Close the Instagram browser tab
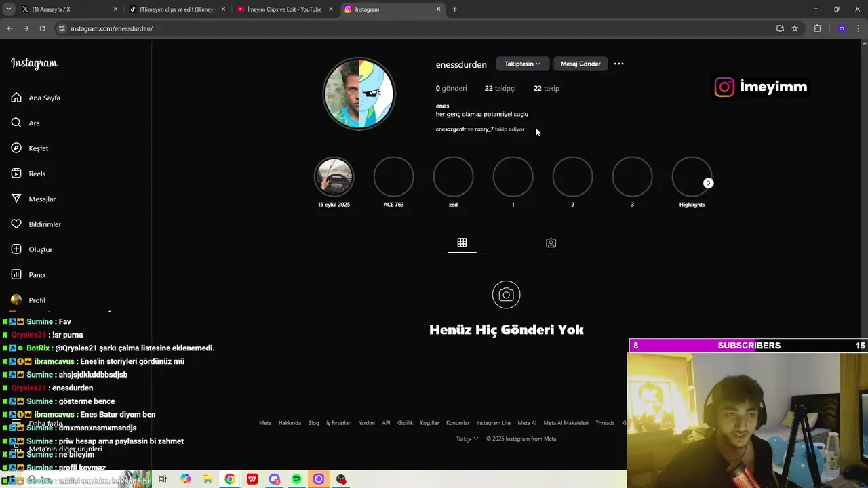Image resolution: width=868 pixels, height=488 pixels. 438,9
